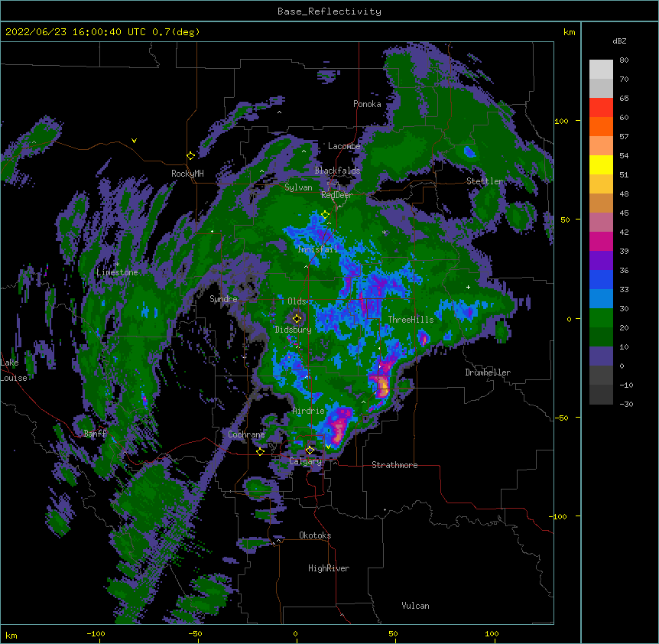The width and height of the screenshot is (659, 644).
Task: Click the yellow diamond marker above Calgary label
Action: 310,450
